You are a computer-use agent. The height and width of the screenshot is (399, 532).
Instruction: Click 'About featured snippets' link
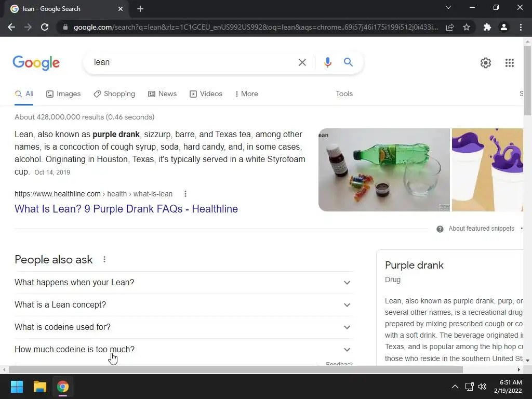(481, 229)
